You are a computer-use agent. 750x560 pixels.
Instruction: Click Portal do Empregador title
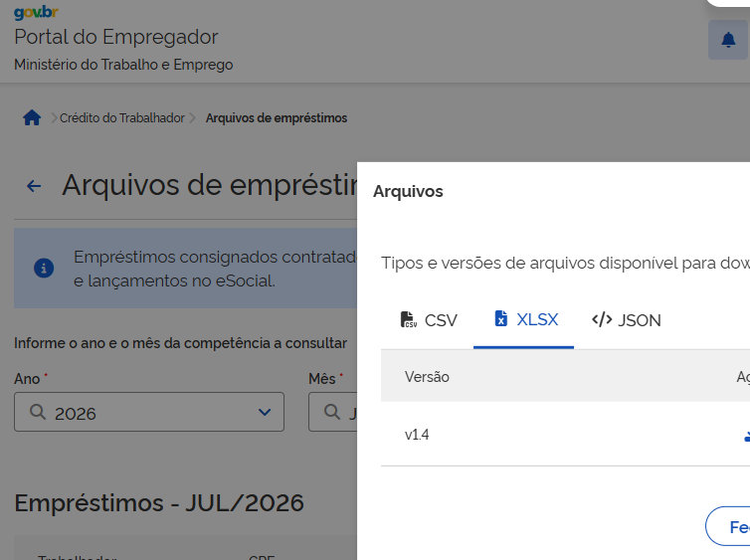(x=116, y=37)
